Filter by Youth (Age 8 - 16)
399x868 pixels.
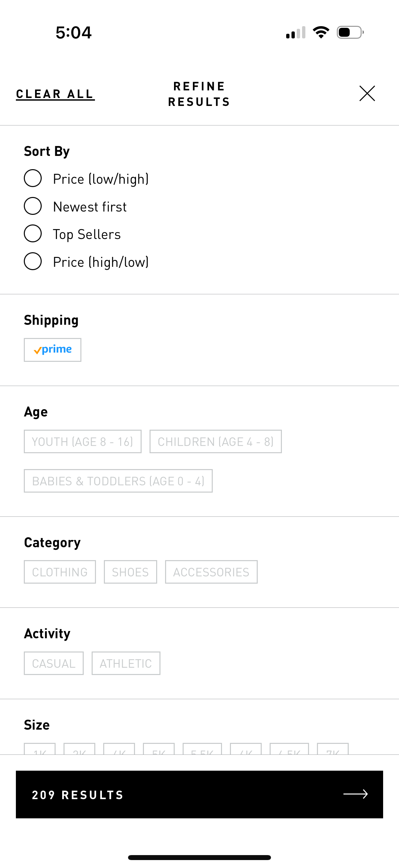click(82, 441)
